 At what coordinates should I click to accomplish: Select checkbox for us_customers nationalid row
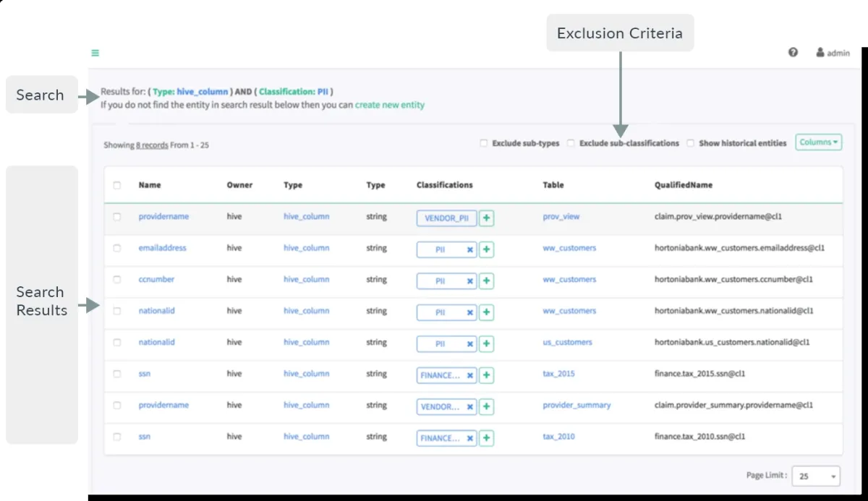pyautogui.click(x=116, y=342)
